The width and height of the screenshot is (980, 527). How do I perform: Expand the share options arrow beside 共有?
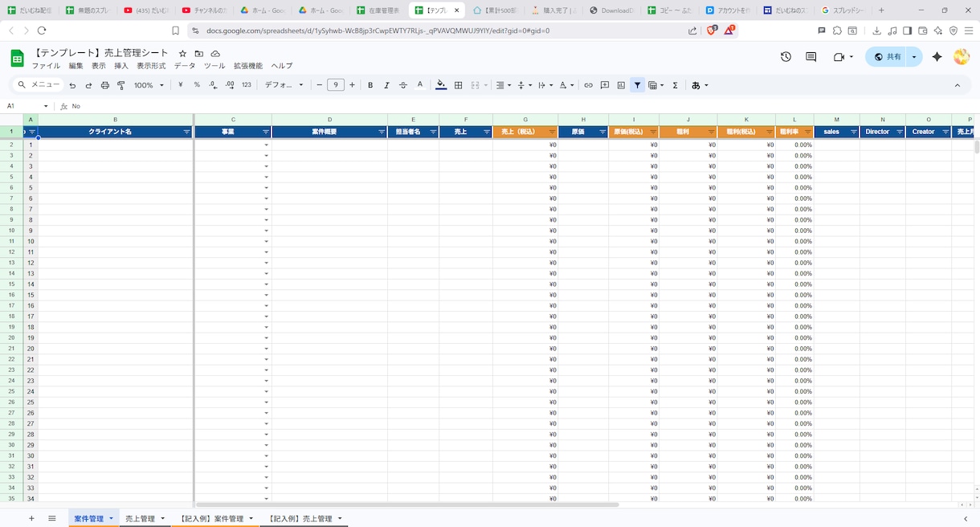point(914,57)
